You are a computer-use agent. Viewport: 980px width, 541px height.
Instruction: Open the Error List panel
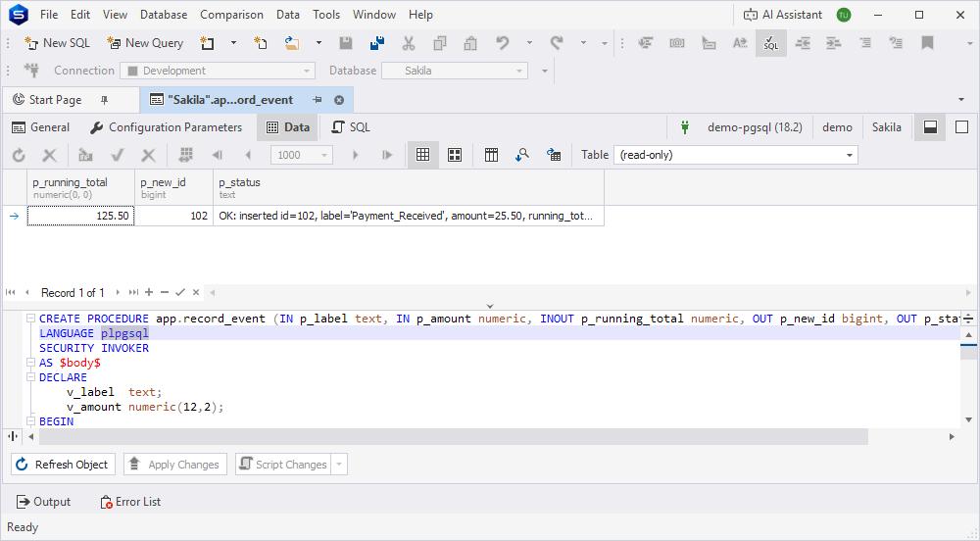click(x=130, y=502)
